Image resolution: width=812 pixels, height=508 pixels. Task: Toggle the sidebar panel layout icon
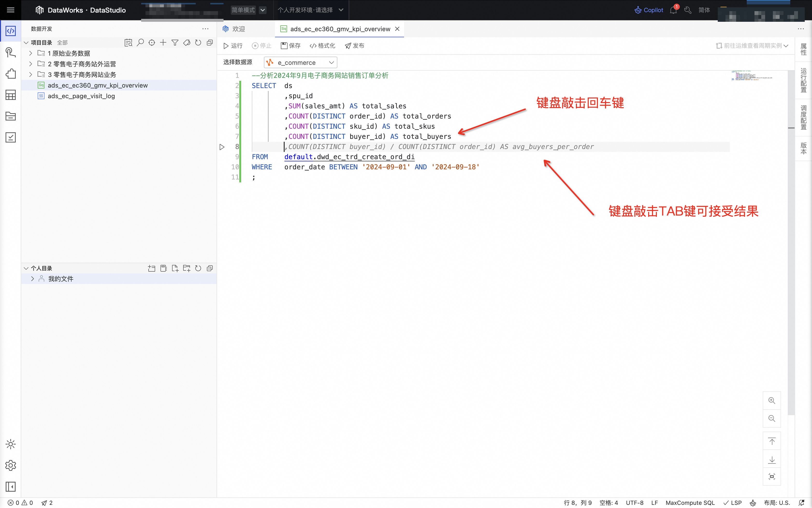pyautogui.click(x=10, y=486)
